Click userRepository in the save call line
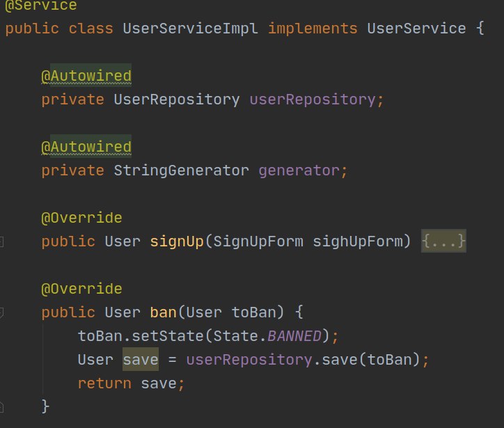504x428 pixels. (x=249, y=360)
